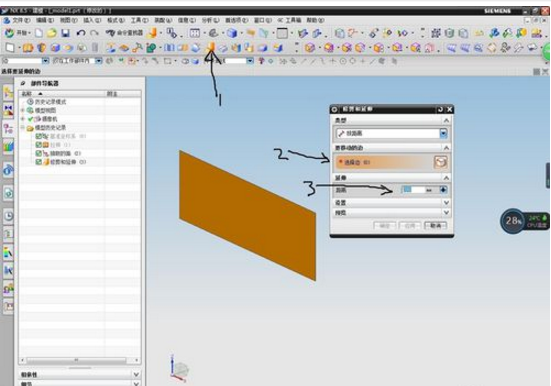The height and width of the screenshot is (386, 551).
Task: Collapse the Model History (模型历史记录) node
Action: click(23, 127)
